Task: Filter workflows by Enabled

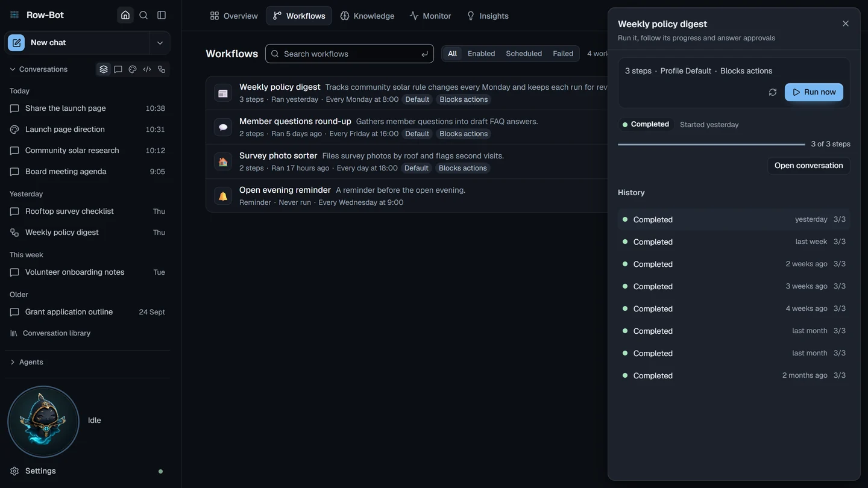Action: (481, 54)
